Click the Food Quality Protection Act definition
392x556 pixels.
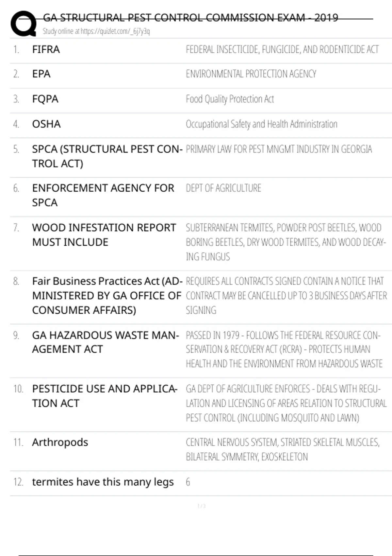(230, 99)
